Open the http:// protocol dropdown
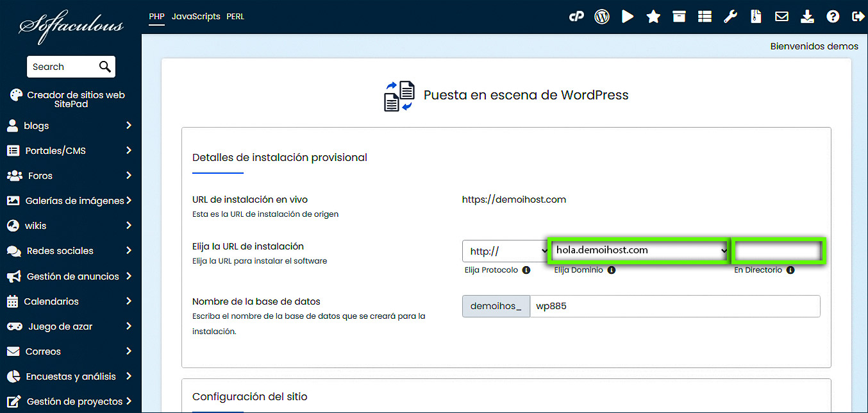 (x=505, y=251)
